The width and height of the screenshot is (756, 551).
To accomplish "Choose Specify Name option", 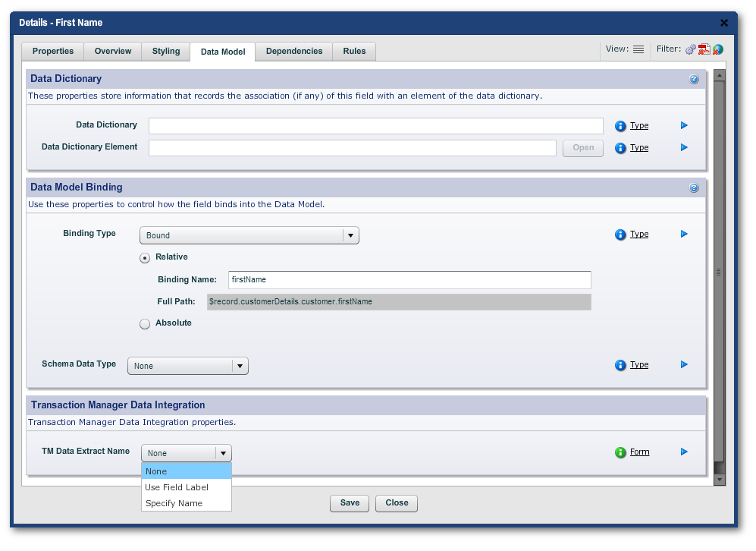I will click(x=186, y=503).
